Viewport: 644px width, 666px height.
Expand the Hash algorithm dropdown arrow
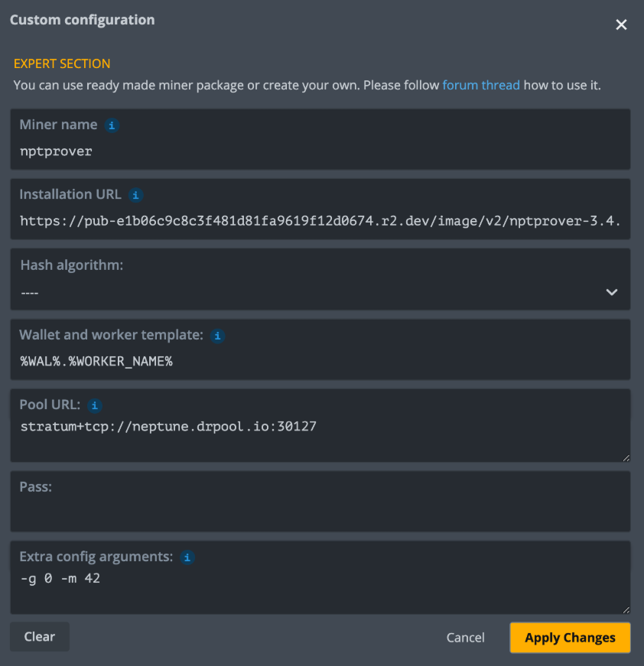611,292
